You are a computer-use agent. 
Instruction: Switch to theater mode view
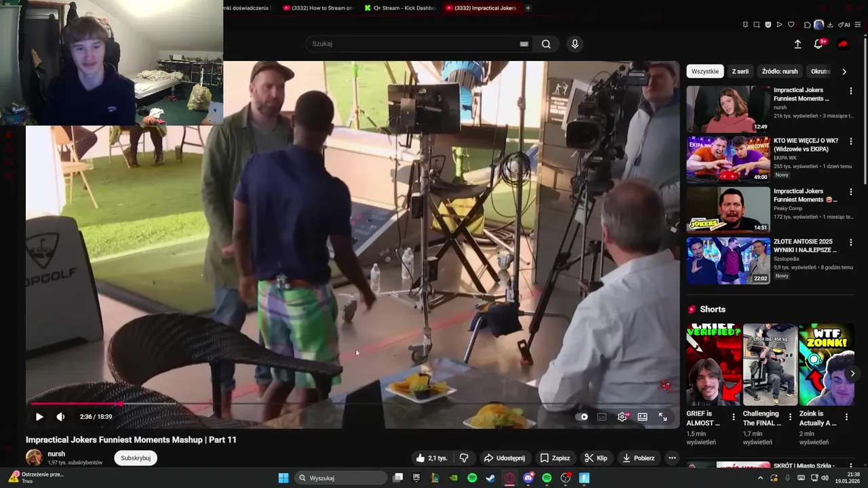642,417
